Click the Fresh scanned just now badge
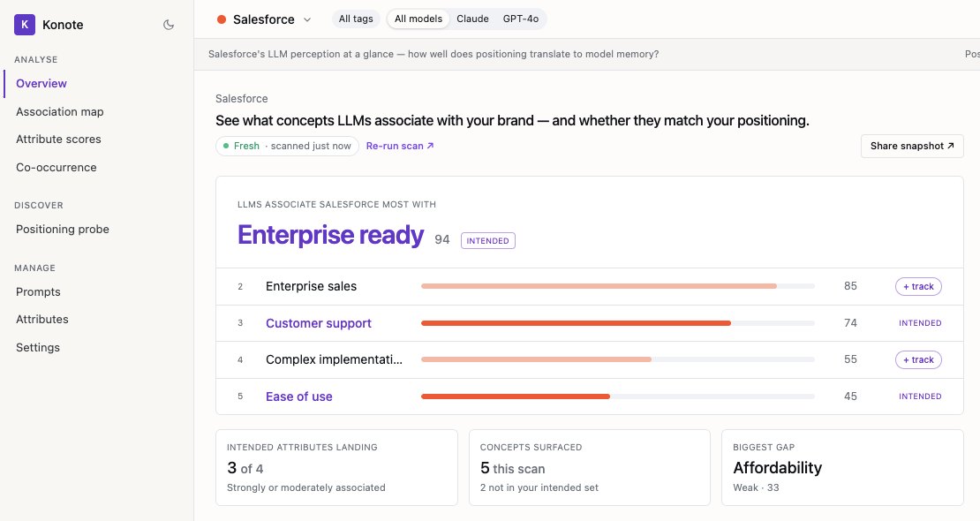This screenshot has height=521, width=980. [x=288, y=146]
